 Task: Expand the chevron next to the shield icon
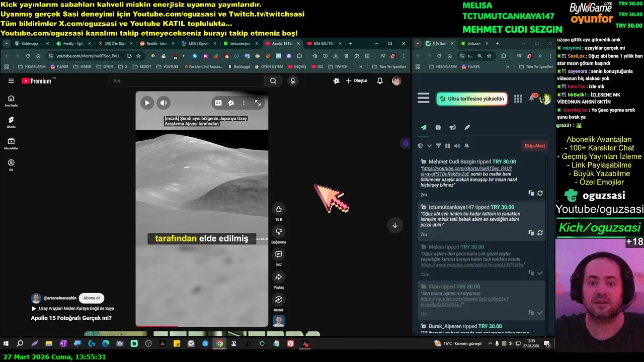(429, 146)
